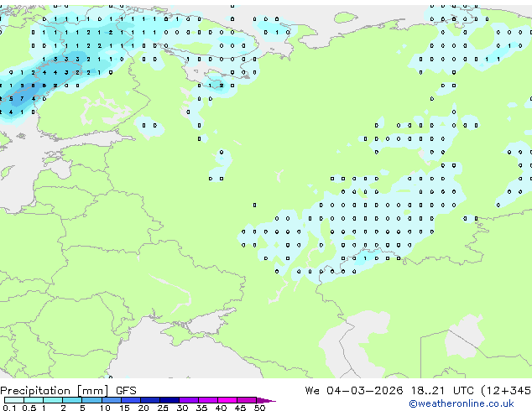Click the '25' legend scale label

pyautogui.click(x=163, y=408)
